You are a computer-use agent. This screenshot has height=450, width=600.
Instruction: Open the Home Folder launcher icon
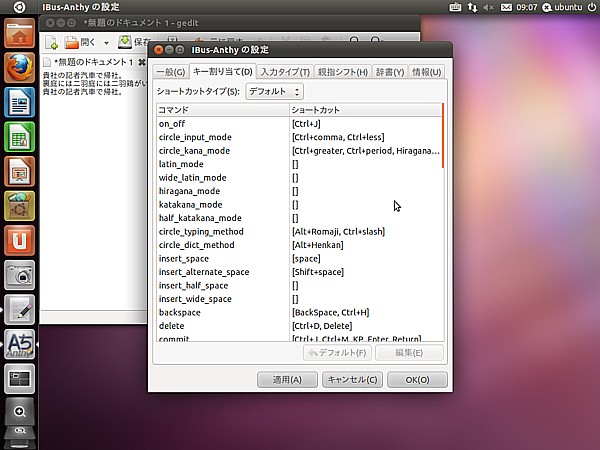pyautogui.click(x=20, y=33)
